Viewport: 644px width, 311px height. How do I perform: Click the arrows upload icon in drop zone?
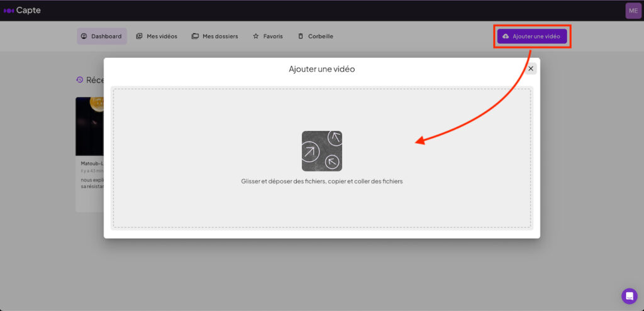click(x=322, y=151)
